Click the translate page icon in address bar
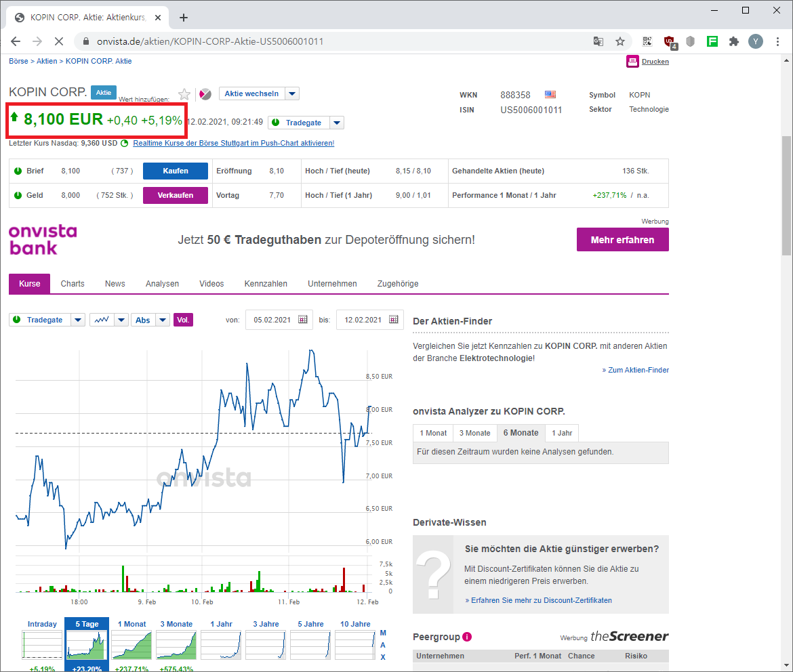This screenshot has height=672, width=793. pyautogui.click(x=598, y=41)
